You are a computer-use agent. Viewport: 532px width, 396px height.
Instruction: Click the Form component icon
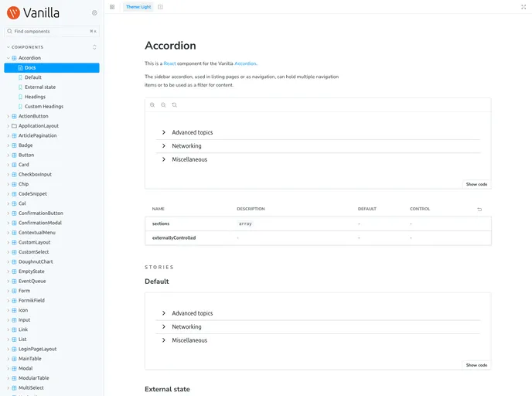[14, 291]
